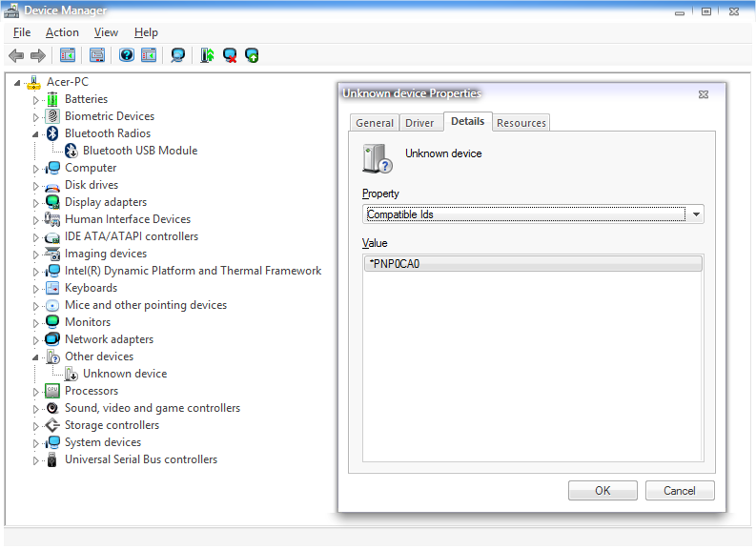The width and height of the screenshot is (756, 550).
Task: Select Intel(R) Dynamic Platform and Thermal Framework
Action: click(193, 271)
